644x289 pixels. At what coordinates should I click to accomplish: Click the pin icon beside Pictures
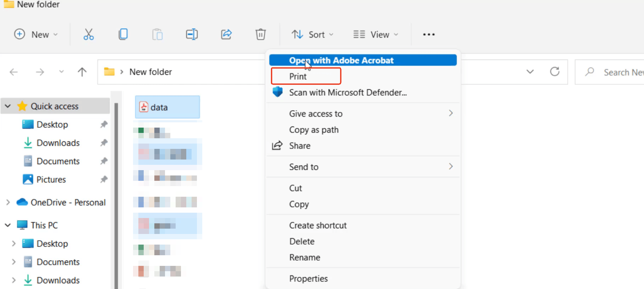click(104, 179)
